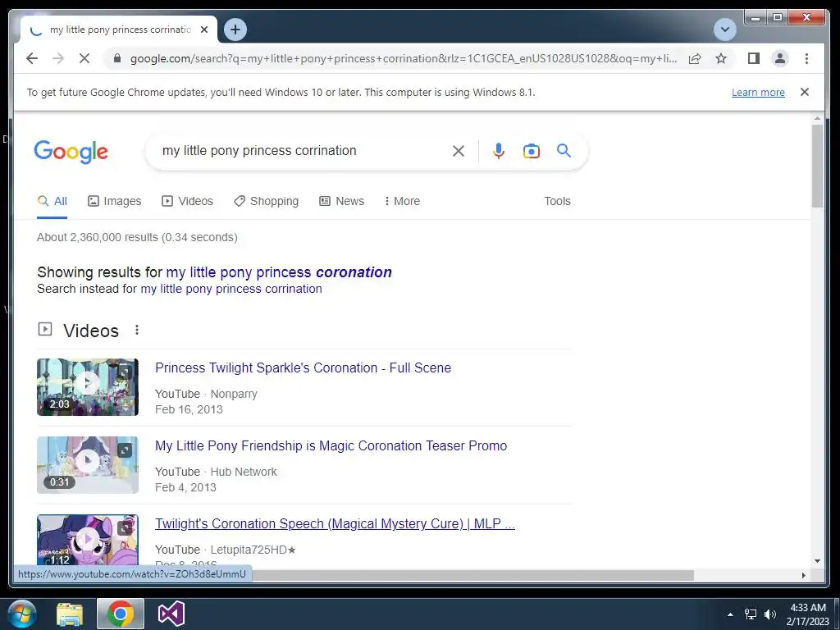Search instead for princess corrination link
840x630 pixels.
click(x=231, y=289)
